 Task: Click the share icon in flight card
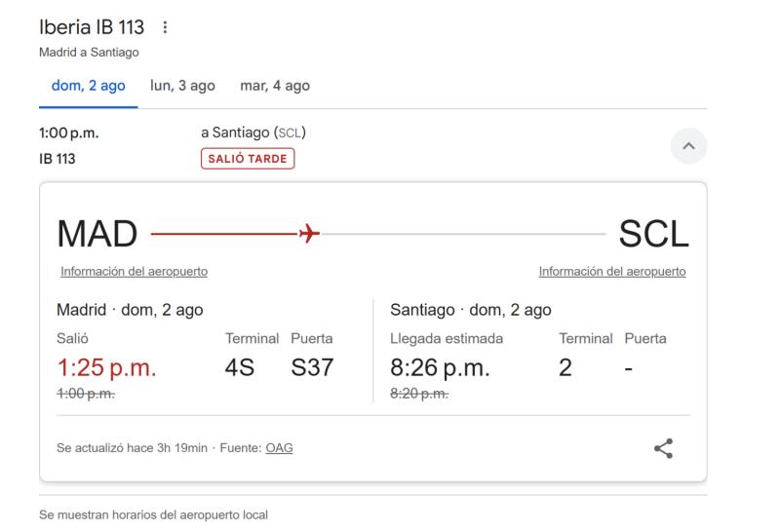(x=663, y=448)
